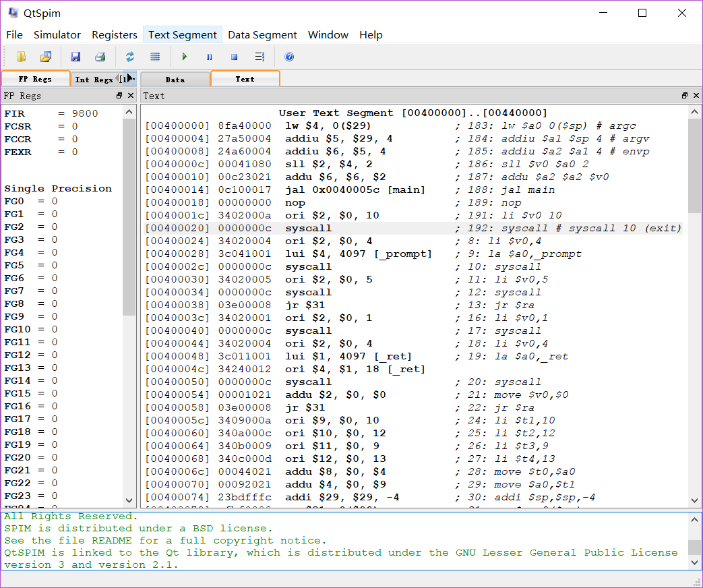This screenshot has width=703, height=588.
Task: Click Text panel scrollbar up arrow
Action: 694,112
